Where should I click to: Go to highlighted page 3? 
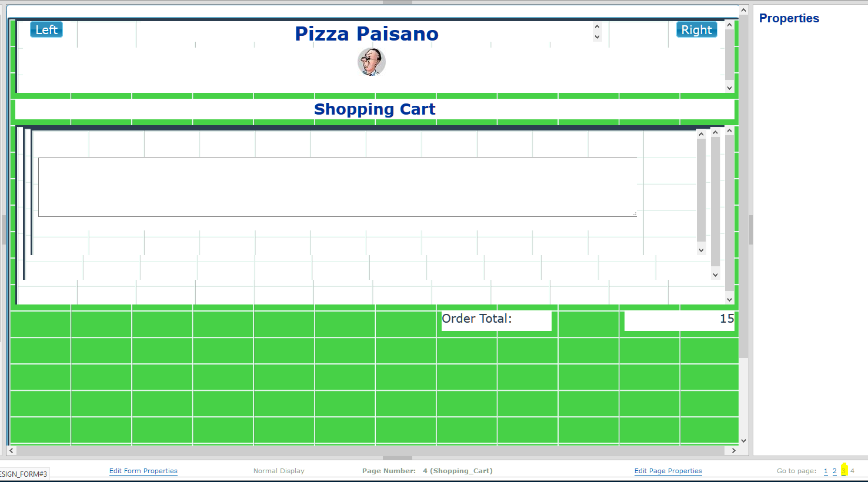[843, 471]
